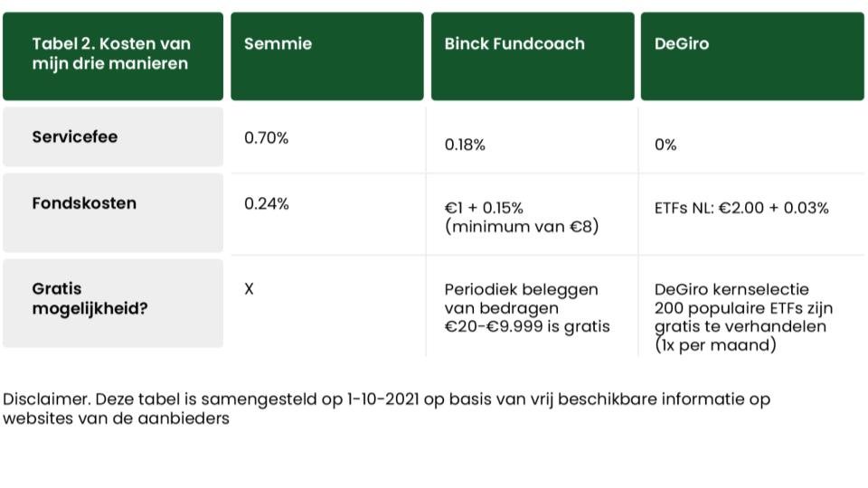Click the DeGiro column header
868x488 pixels.
[x=682, y=44]
